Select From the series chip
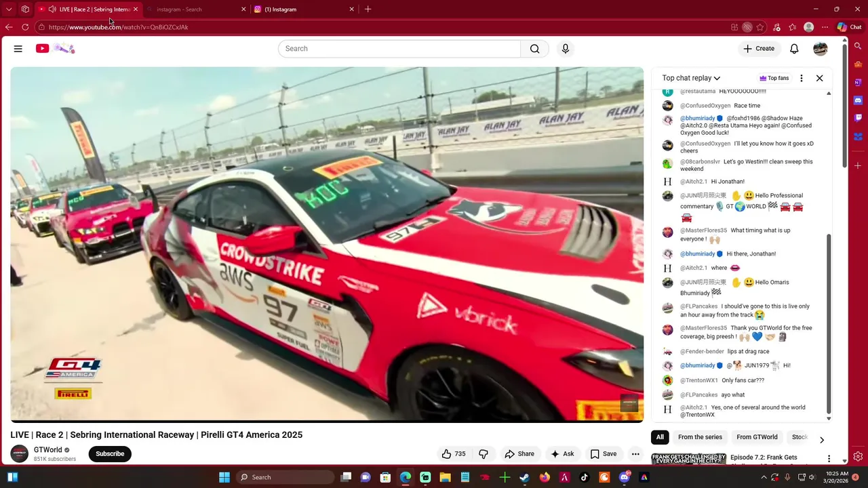Viewport: 868px width, 488px height. point(700,437)
